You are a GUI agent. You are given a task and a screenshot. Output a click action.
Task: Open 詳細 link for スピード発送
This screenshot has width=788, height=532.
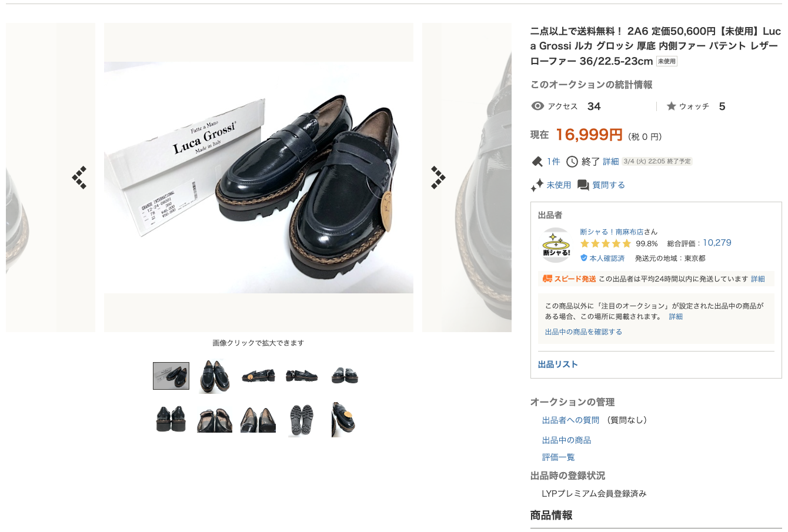tap(757, 279)
